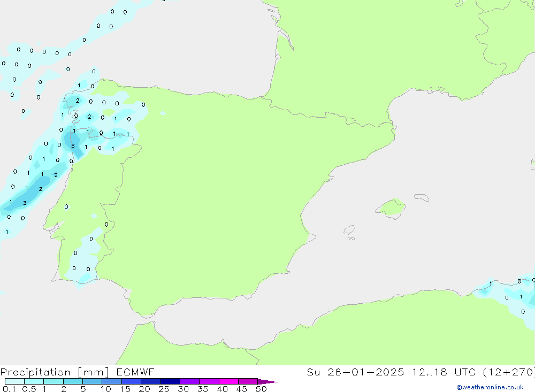The height and width of the screenshot is (392, 535).
Task: Click the purple swatch between 30 and 35
Action: tap(189, 381)
